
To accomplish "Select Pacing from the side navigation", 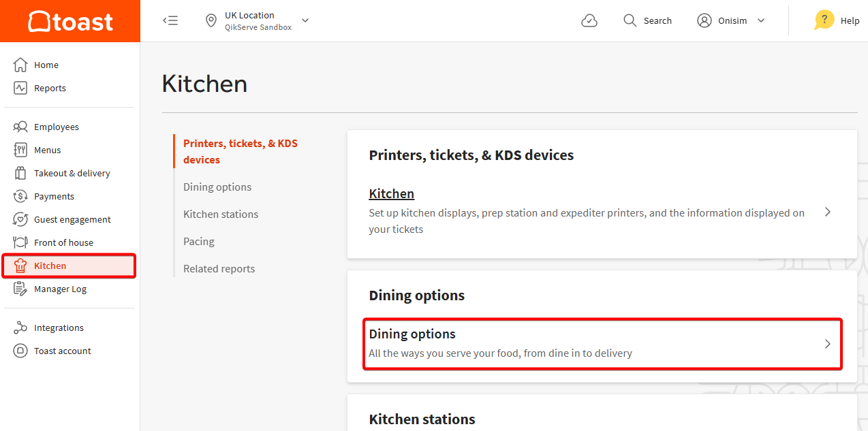I will pos(198,240).
